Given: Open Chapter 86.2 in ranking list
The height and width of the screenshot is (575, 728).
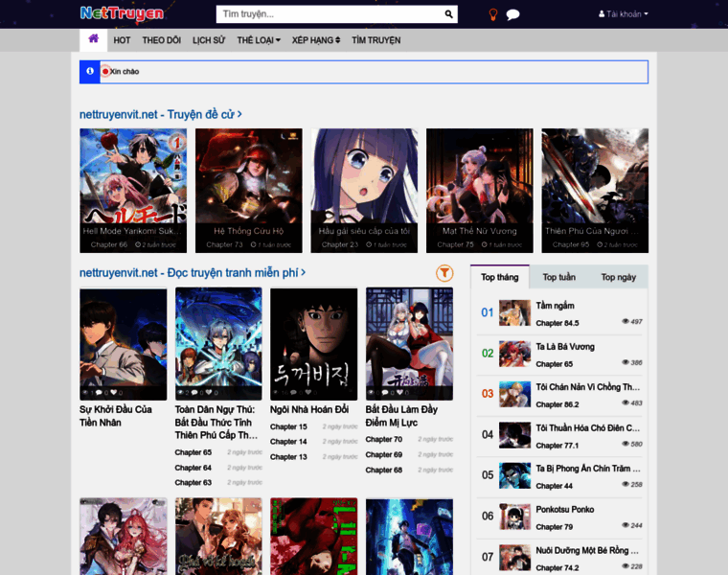Looking at the screenshot, I should pos(557,404).
